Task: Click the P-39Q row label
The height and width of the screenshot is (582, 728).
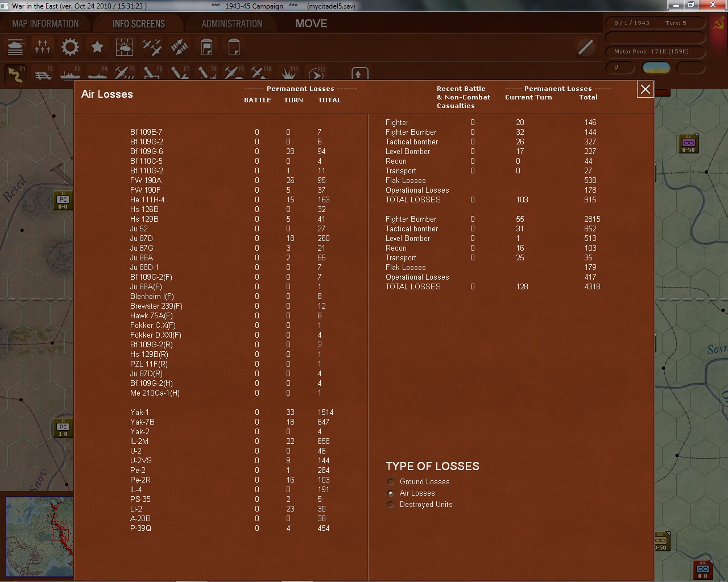Action: point(140,528)
